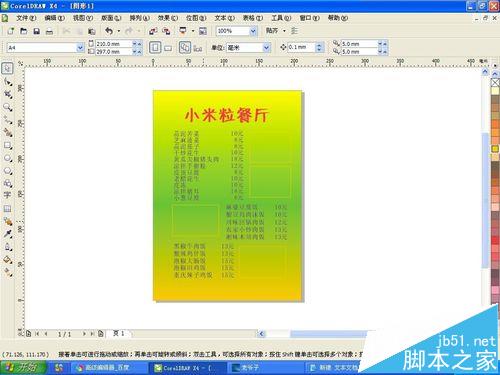
Task: Select the Table tool
Action: tap(7, 209)
